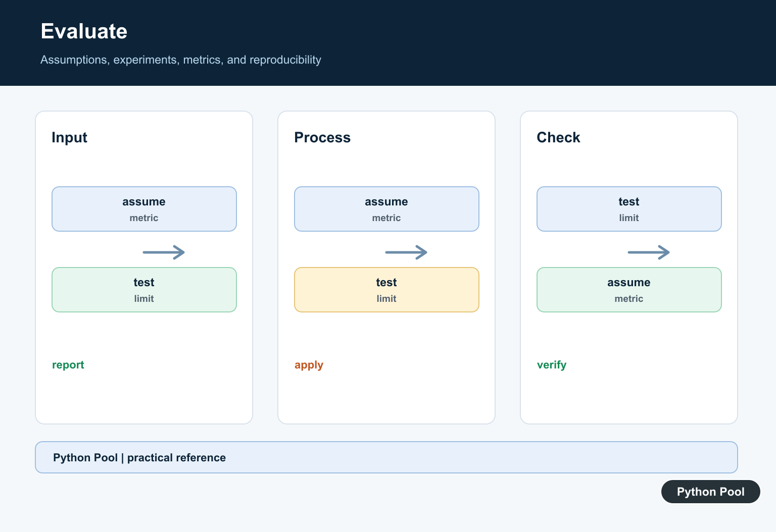Click the assume metric box in Input card
The image size is (776, 532).
click(x=144, y=209)
